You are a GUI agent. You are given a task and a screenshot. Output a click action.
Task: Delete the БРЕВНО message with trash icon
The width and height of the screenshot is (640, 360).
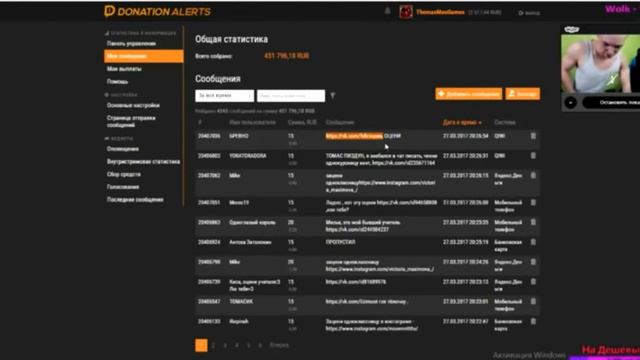click(x=533, y=136)
